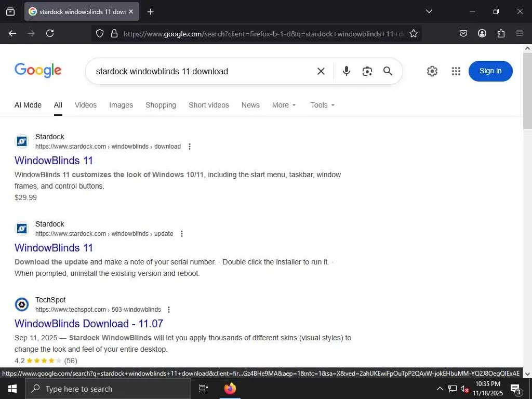Open tracking protection shield icon
This screenshot has height=399, width=532.
point(99,33)
